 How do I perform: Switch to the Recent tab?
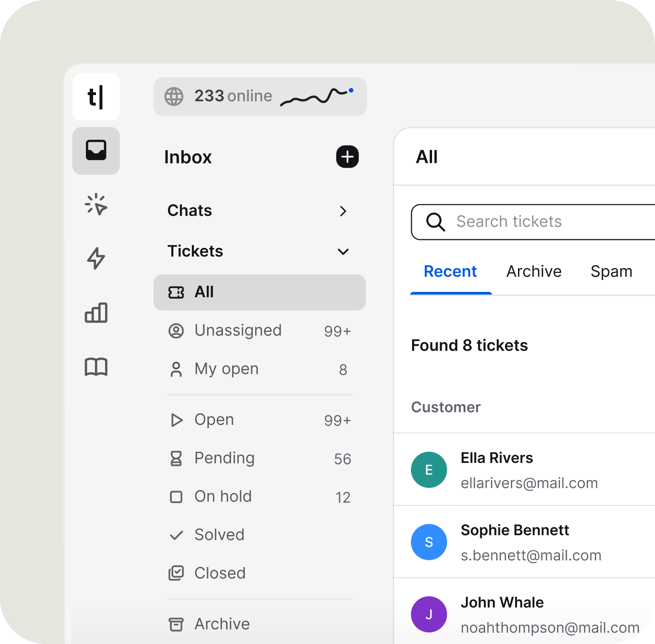[x=450, y=271]
